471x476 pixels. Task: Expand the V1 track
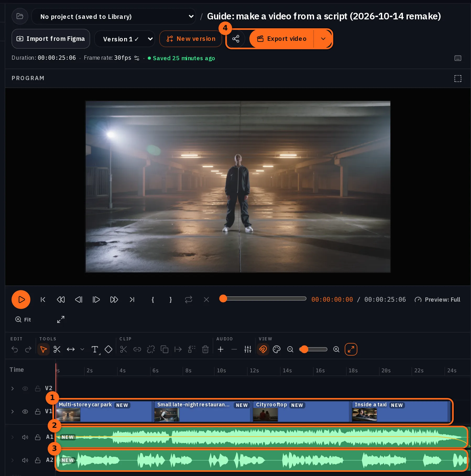point(13,412)
